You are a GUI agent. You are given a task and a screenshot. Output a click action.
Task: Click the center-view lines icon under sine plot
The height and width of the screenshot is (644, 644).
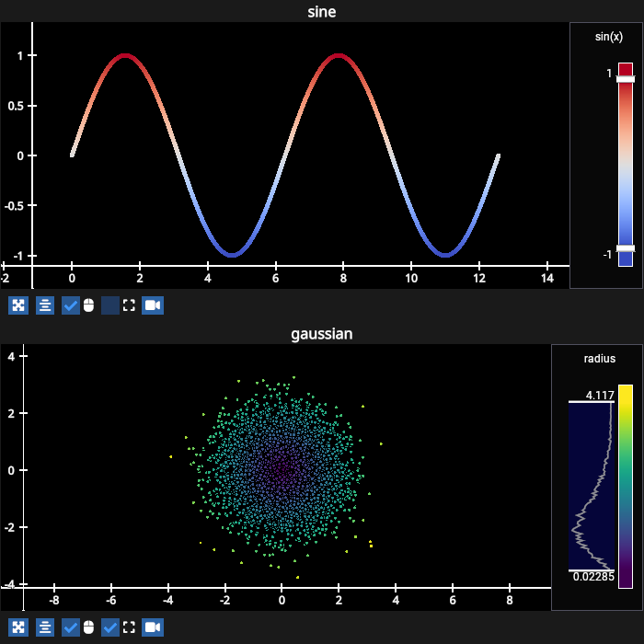(x=45, y=305)
